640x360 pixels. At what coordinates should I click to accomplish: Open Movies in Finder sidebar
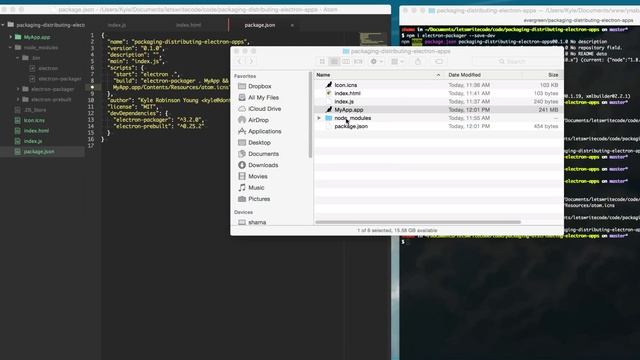point(258,176)
